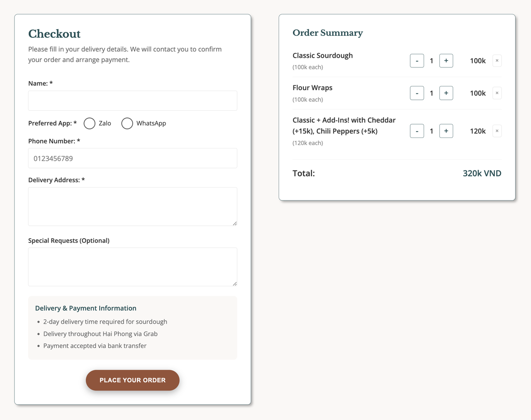Remove Classic Sourdough from the order
This screenshot has height=420, width=531.
pyautogui.click(x=497, y=61)
